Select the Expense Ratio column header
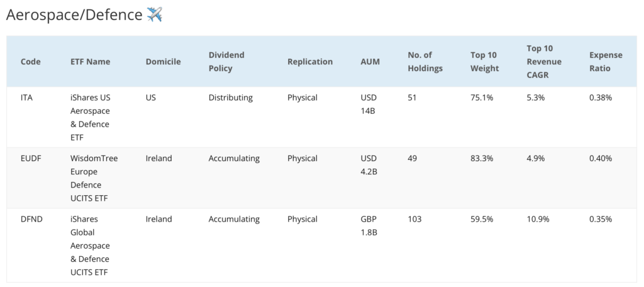 pos(606,62)
